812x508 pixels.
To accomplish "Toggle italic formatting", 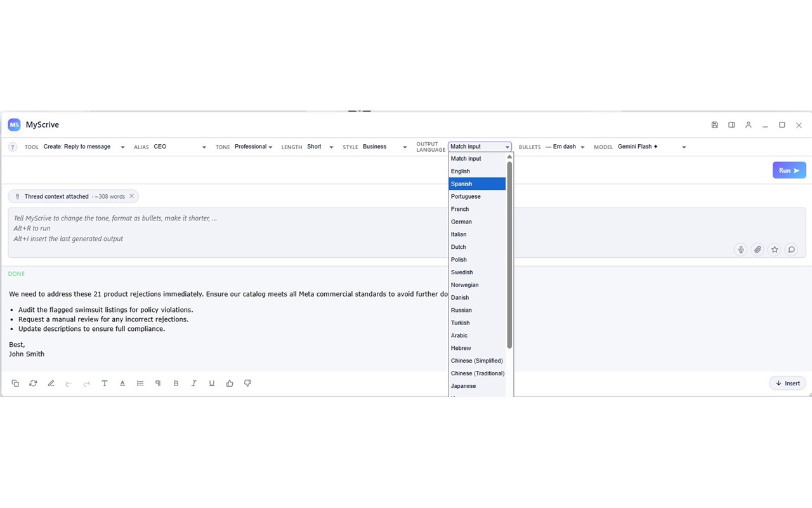I will tap(194, 384).
